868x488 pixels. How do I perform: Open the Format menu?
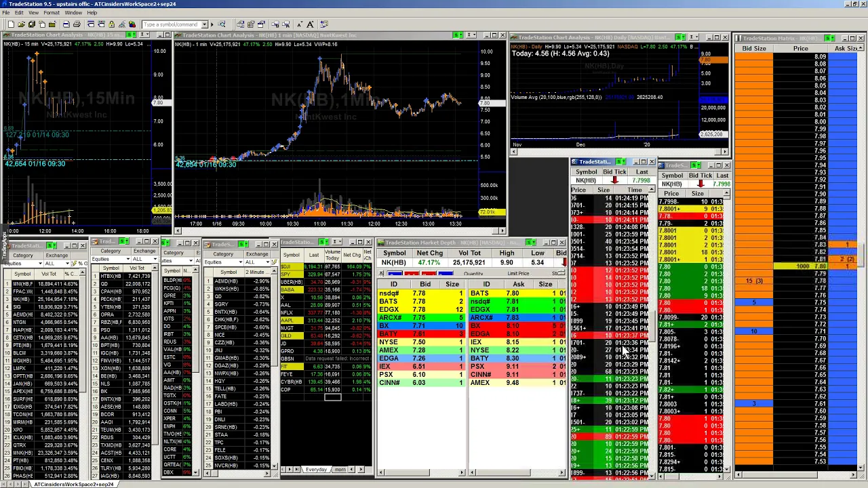pyautogui.click(x=51, y=13)
